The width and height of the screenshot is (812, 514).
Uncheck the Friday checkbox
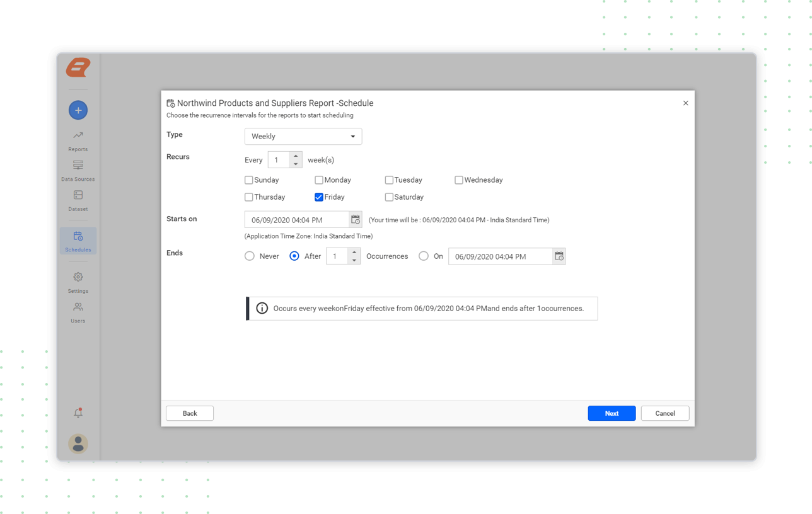pyautogui.click(x=319, y=197)
